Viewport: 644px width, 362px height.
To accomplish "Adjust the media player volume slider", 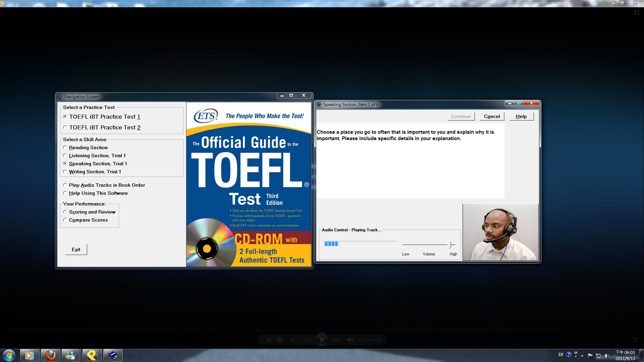I will (x=369, y=340).
